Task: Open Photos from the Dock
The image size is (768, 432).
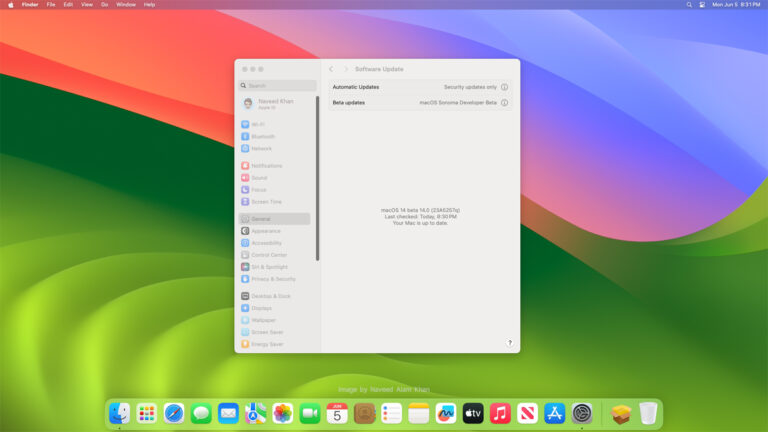Action: pos(283,413)
